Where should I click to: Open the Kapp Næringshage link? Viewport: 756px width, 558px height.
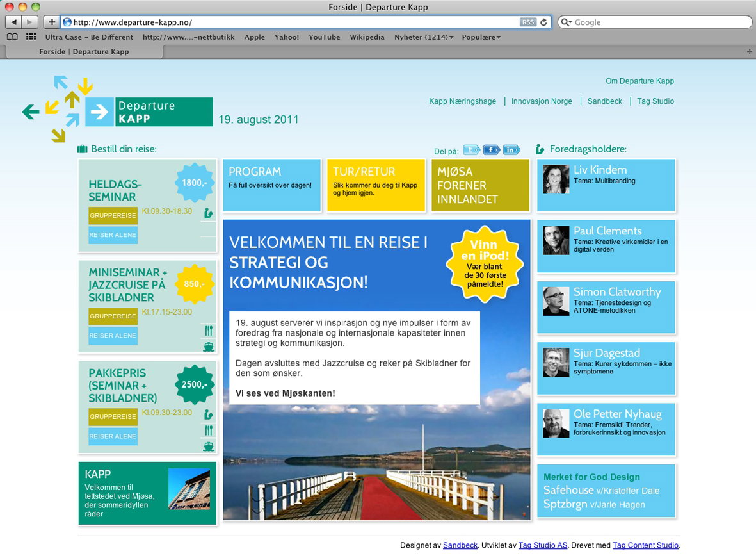(x=462, y=101)
